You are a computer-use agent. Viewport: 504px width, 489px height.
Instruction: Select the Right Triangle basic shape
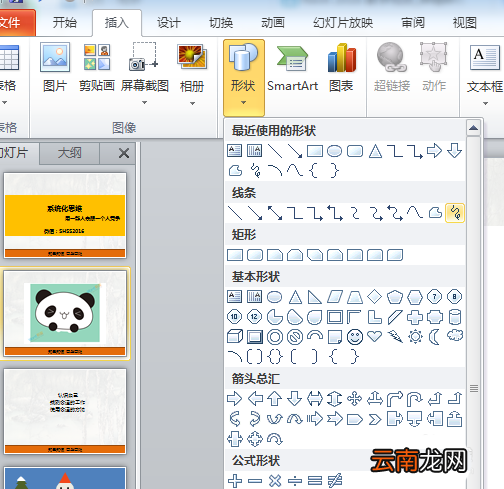314,297
